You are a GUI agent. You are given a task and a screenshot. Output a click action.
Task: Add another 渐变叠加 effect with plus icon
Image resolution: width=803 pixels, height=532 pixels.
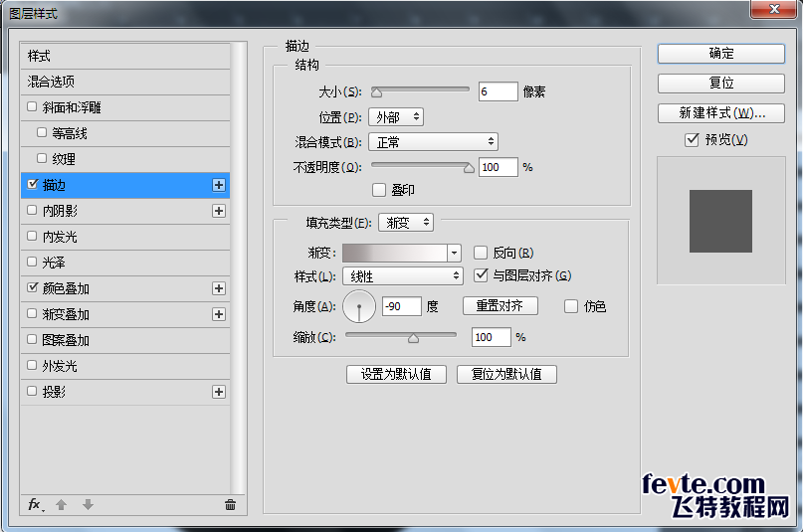tap(219, 314)
